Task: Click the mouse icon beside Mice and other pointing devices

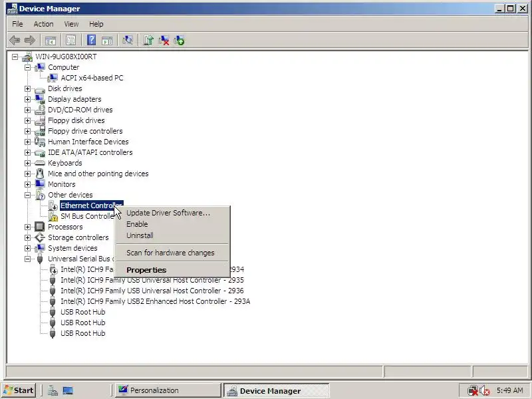Action: (40, 174)
